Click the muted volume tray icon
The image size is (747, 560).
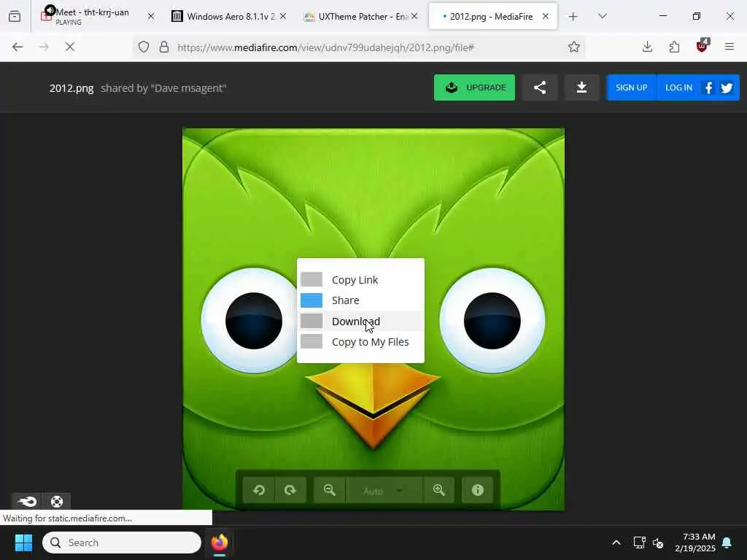point(658,542)
